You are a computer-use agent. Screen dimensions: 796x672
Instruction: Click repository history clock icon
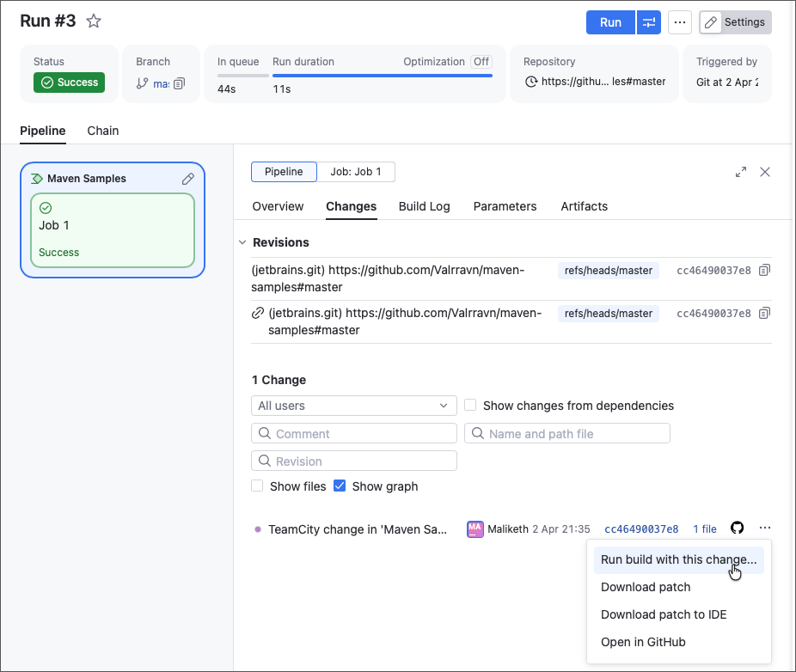pyautogui.click(x=531, y=82)
